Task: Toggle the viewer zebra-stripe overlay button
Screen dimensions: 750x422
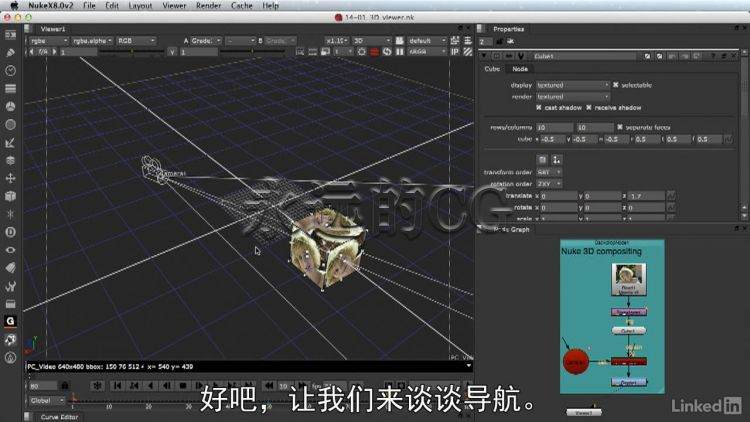Action: [x=467, y=52]
